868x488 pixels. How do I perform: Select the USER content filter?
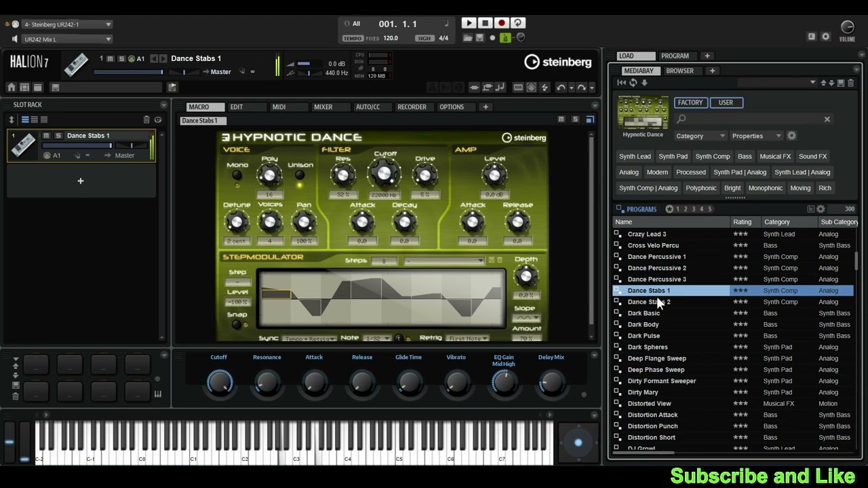point(726,102)
